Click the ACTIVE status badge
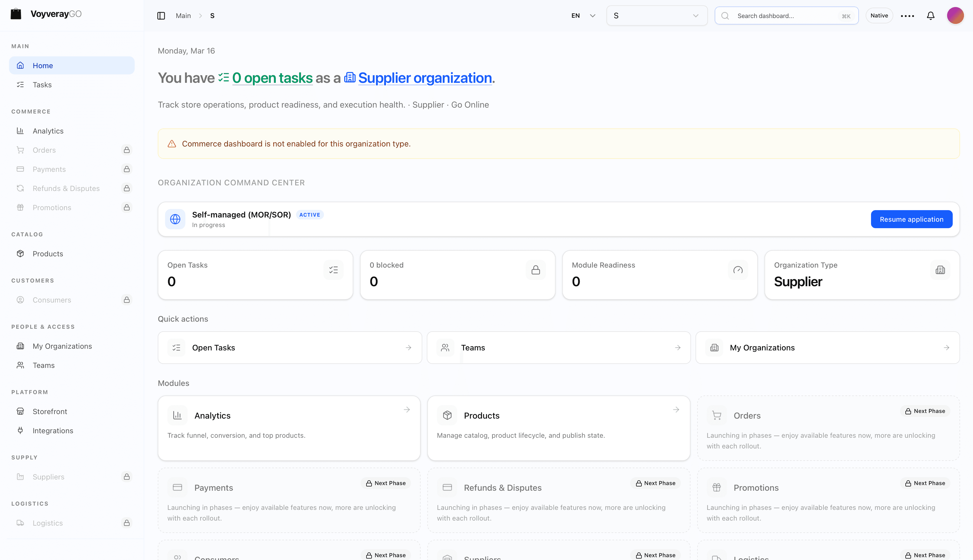 coord(310,215)
